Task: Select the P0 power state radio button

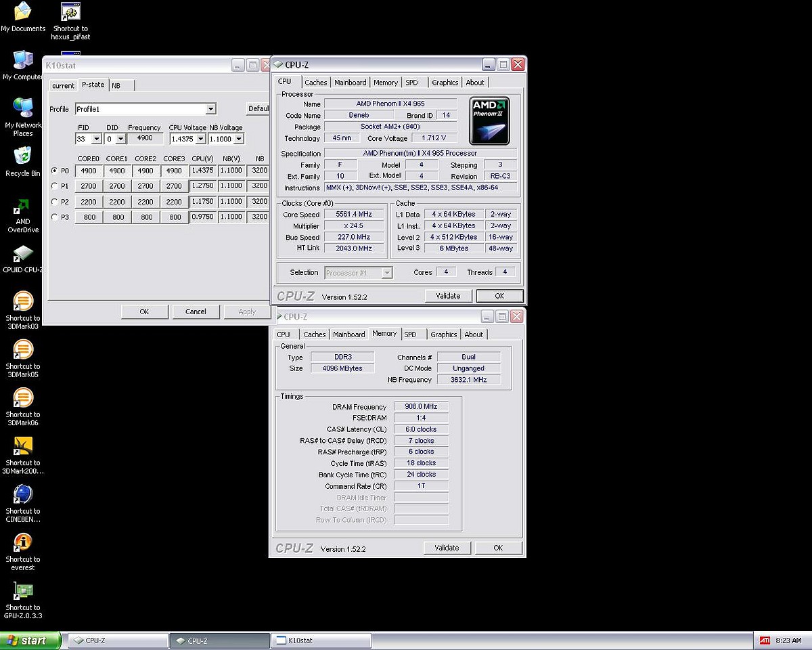Action: [54, 171]
